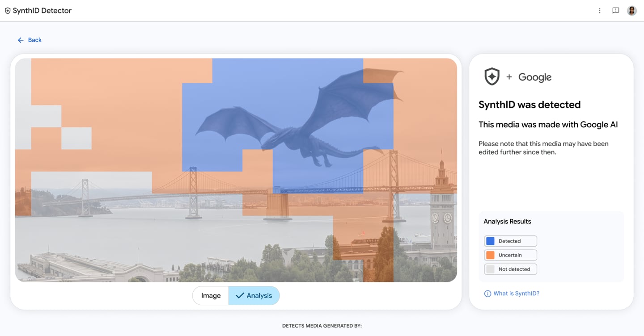Switch to Image view
644x336 pixels.
(211, 295)
